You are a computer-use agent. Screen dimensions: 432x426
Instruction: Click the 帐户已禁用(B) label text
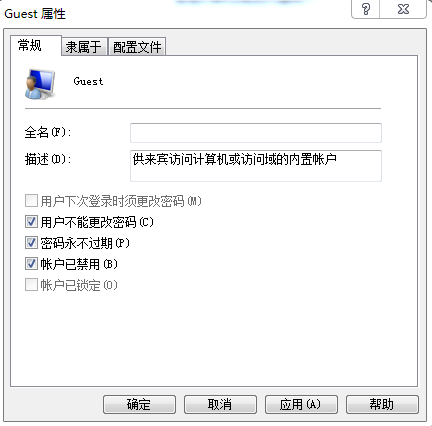coord(79,264)
